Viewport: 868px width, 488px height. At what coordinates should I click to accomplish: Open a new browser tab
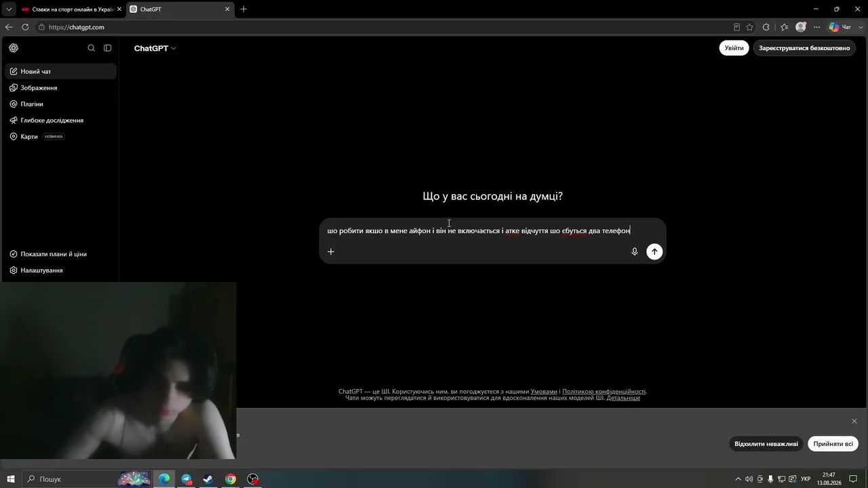tap(243, 9)
